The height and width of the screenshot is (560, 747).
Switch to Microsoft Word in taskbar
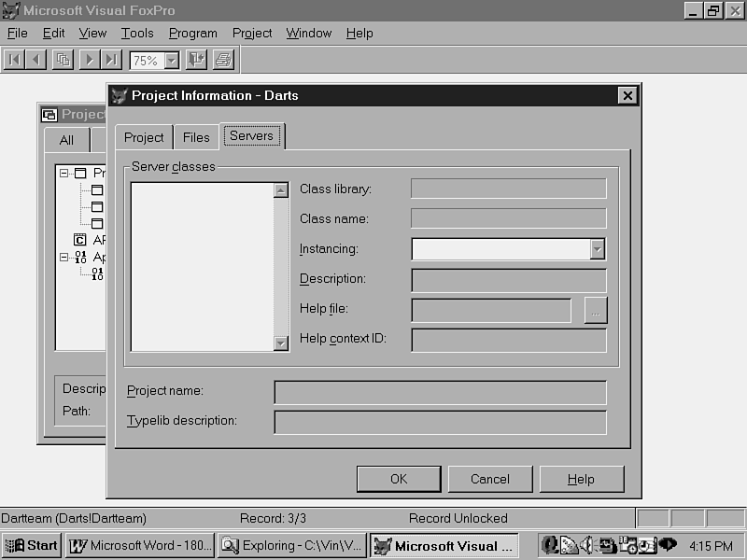coord(140,546)
